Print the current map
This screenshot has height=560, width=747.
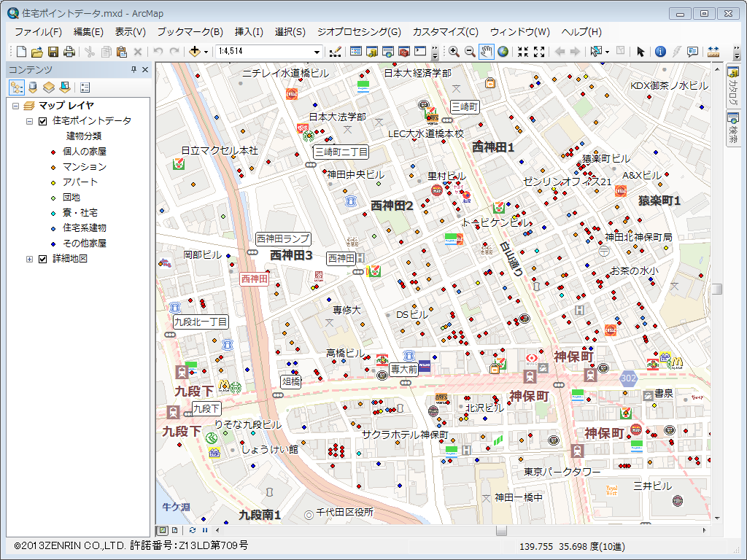point(69,52)
